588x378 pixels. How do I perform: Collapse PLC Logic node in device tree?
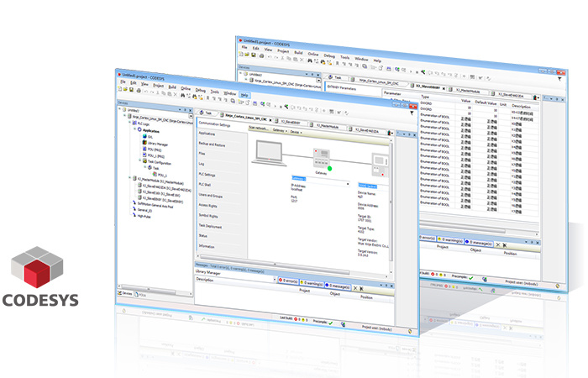point(130,123)
